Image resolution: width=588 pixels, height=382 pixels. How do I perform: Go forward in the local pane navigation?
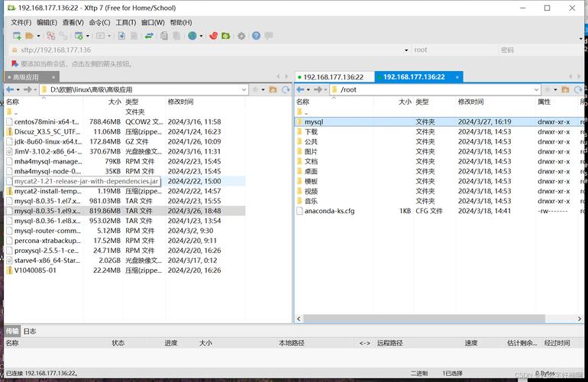[27, 89]
